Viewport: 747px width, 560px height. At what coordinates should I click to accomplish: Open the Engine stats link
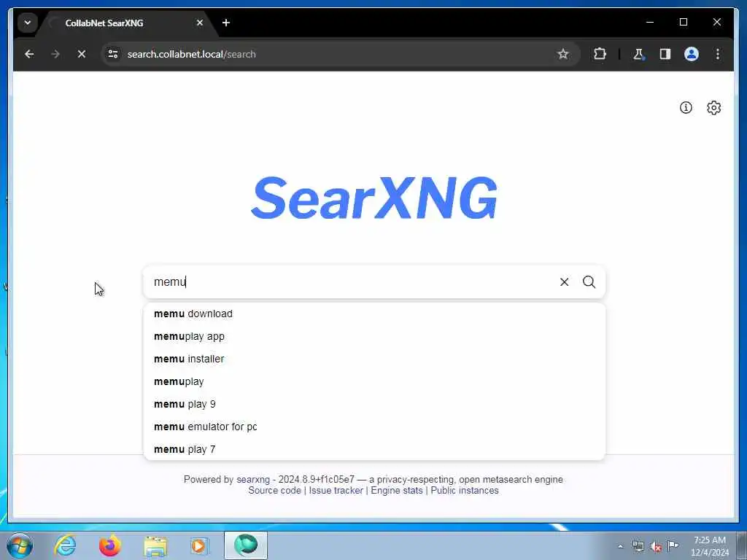tap(397, 491)
